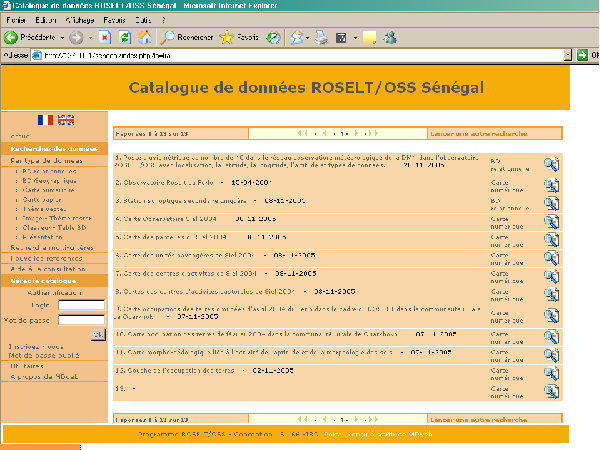Open the Favoris menu in menu bar
The image size is (600, 450).
tap(114, 20)
